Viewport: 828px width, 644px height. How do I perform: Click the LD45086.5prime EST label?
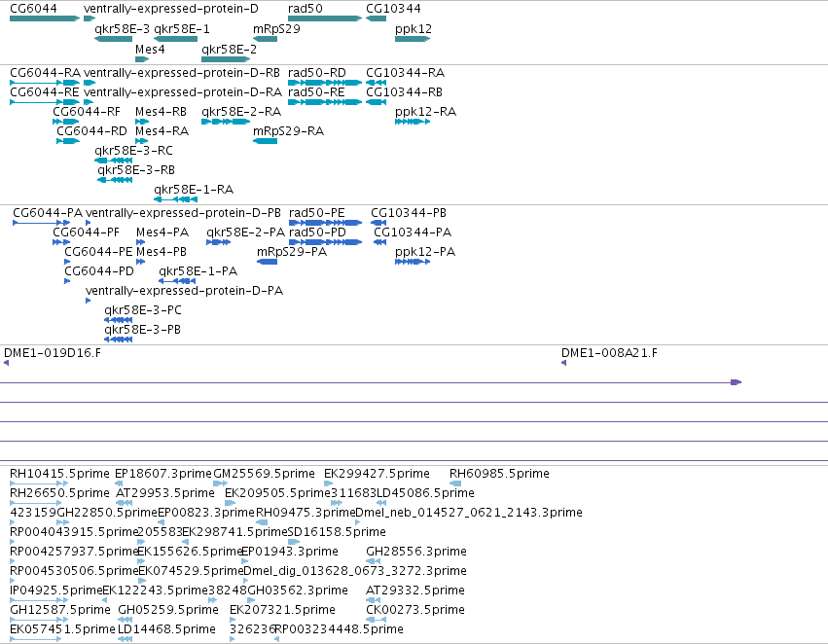[425, 493]
